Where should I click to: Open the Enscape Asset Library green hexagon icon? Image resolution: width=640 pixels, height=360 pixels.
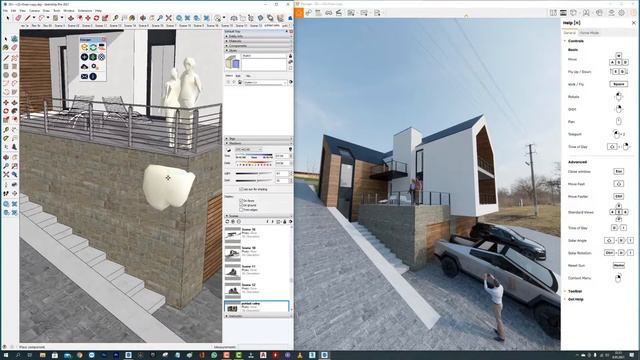pyautogui.click(x=93, y=57)
